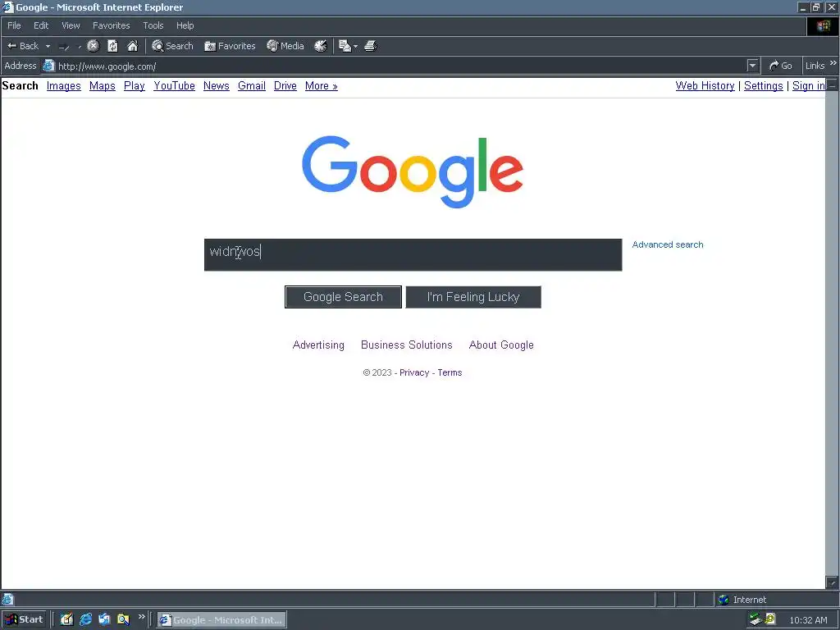The height and width of the screenshot is (630, 840).
Task: Open the Business Solutions link
Action: [x=407, y=345]
